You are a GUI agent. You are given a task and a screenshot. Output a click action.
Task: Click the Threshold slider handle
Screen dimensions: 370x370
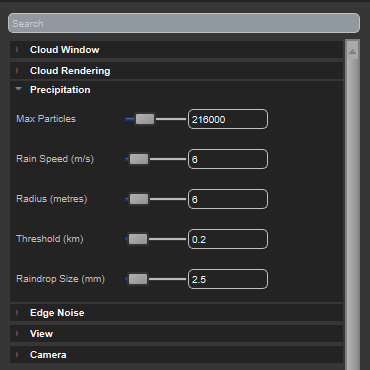(138, 239)
